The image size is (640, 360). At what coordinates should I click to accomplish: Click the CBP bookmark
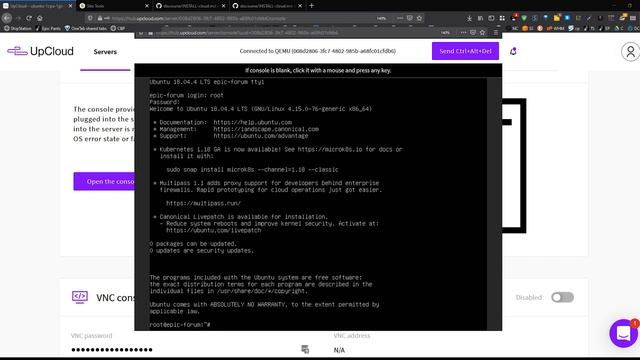(x=118, y=28)
